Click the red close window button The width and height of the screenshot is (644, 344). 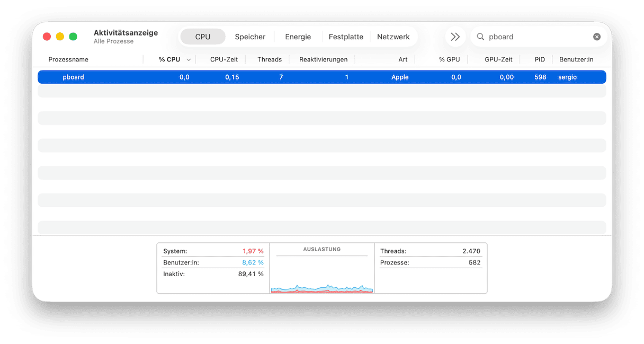tap(47, 37)
